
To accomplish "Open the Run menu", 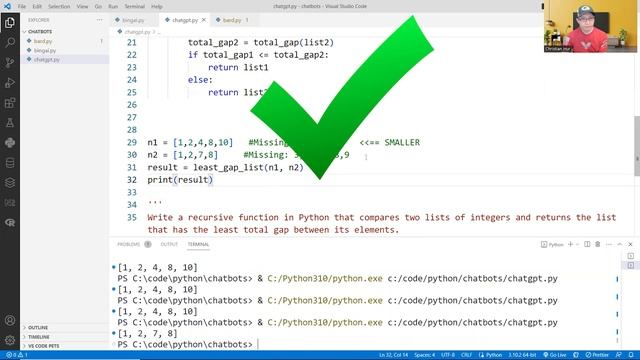I will (113, 6).
